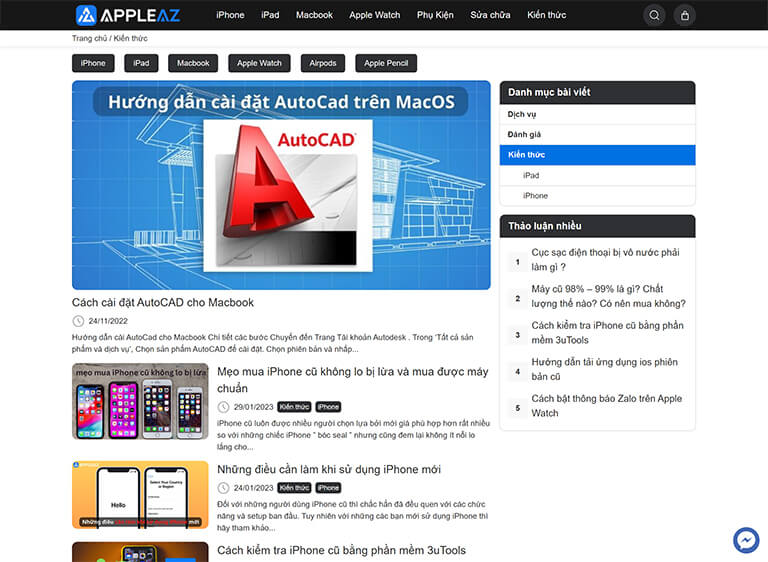768x562 pixels.
Task: Click Kiến thức breadcrumb link
Action: tap(130, 38)
